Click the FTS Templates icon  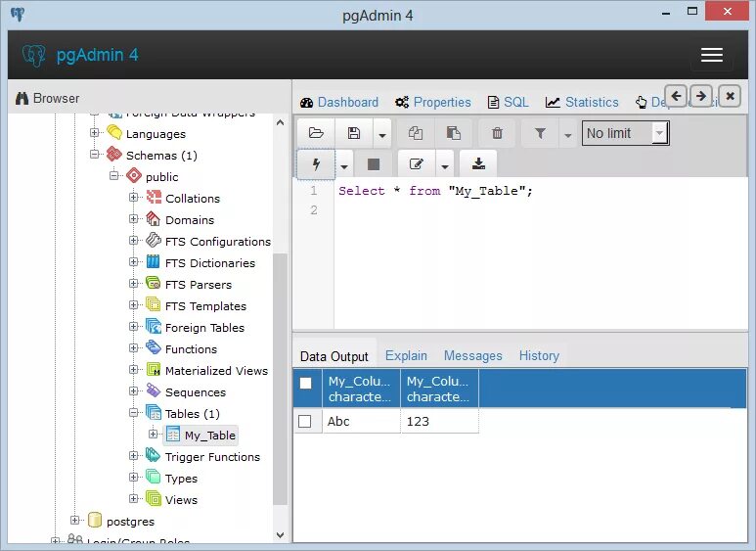[154, 305]
